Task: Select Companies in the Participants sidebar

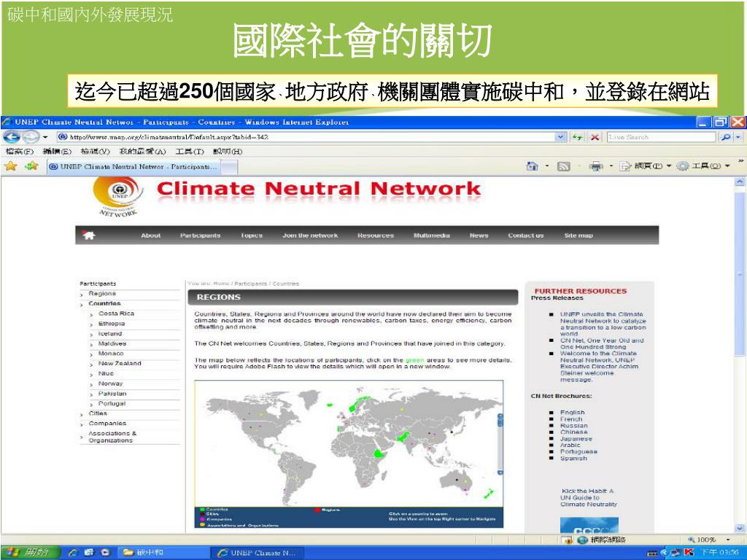Action: click(x=107, y=424)
